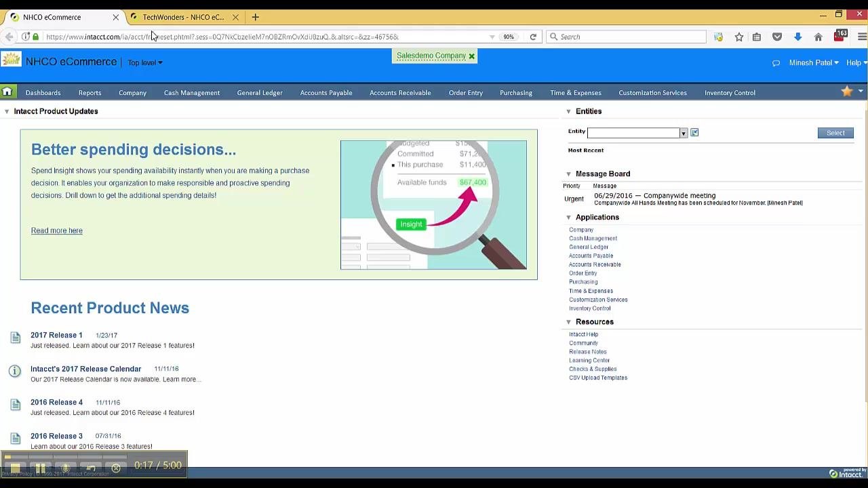Open the 90% zoom level indicator

point(509,37)
